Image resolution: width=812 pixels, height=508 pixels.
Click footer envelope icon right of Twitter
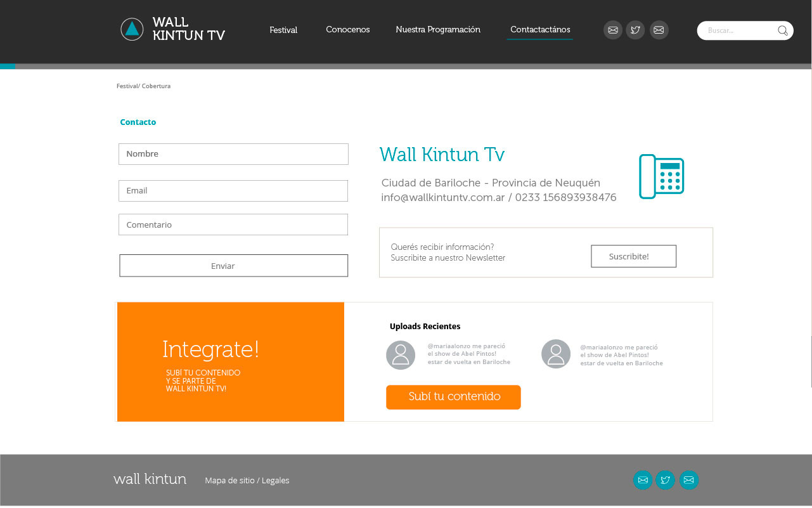(688, 480)
